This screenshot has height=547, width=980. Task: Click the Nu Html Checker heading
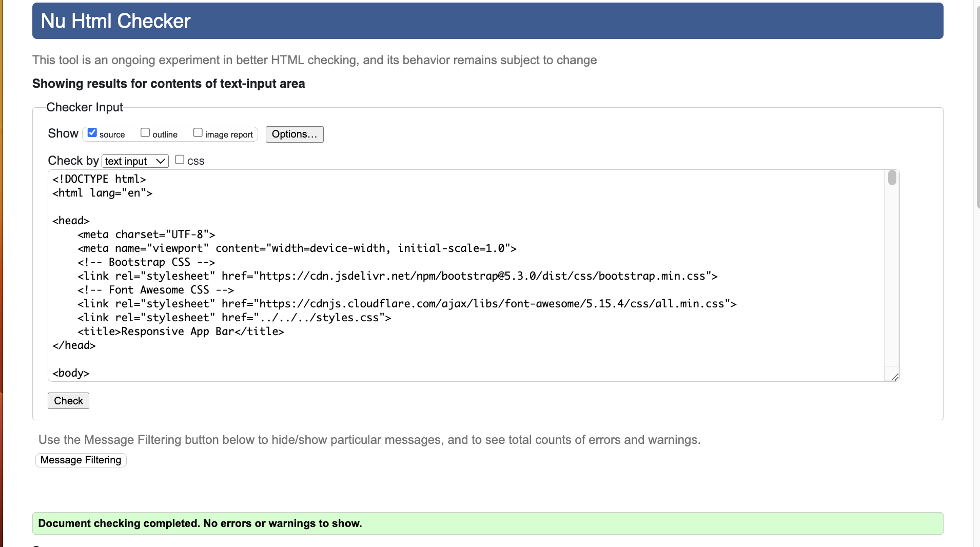[115, 21]
